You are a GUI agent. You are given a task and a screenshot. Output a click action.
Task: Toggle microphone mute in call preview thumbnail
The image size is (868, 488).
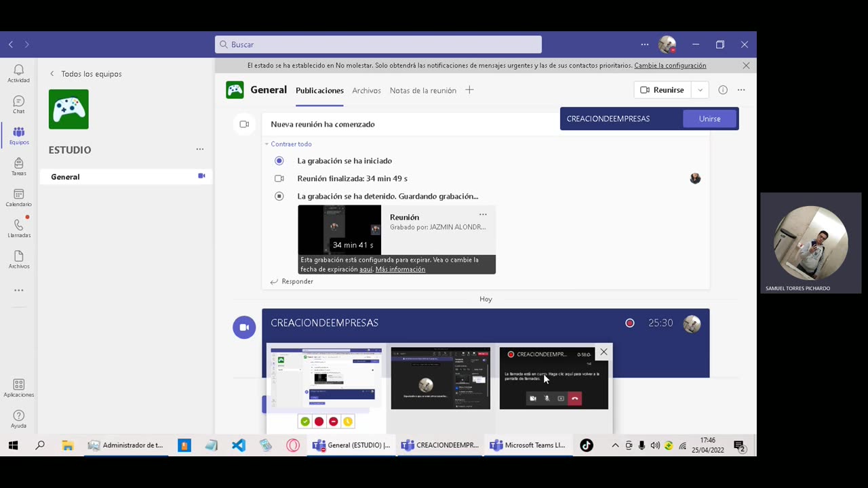click(547, 399)
